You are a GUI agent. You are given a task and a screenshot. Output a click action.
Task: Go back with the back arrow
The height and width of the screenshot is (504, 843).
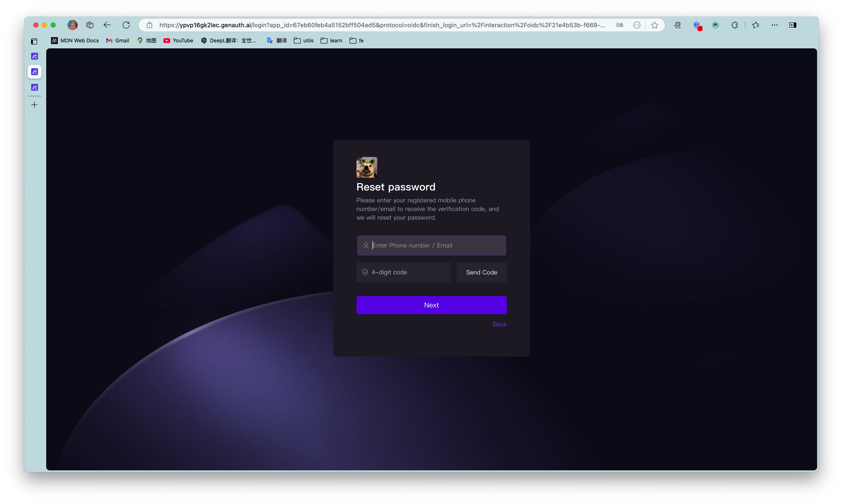coord(107,25)
